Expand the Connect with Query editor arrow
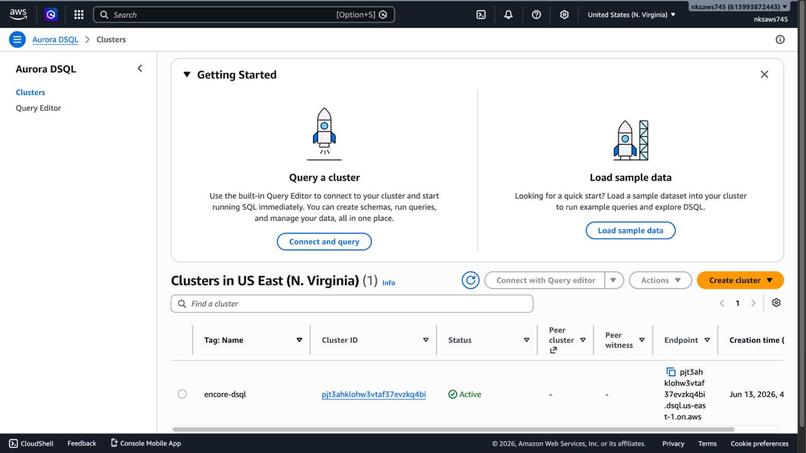This screenshot has width=806, height=453. pyautogui.click(x=613, y=280)
